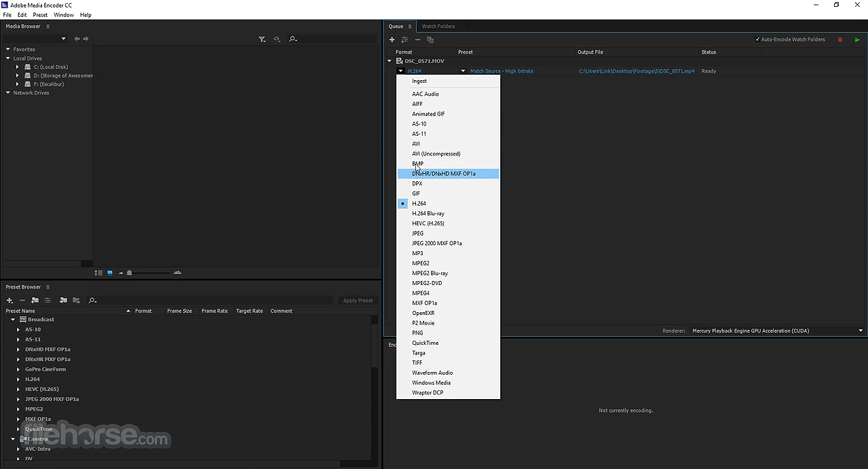Screen dimensions: 868x469
Task: Collapse the Network Drives section
Action: (x=7, y=93)
